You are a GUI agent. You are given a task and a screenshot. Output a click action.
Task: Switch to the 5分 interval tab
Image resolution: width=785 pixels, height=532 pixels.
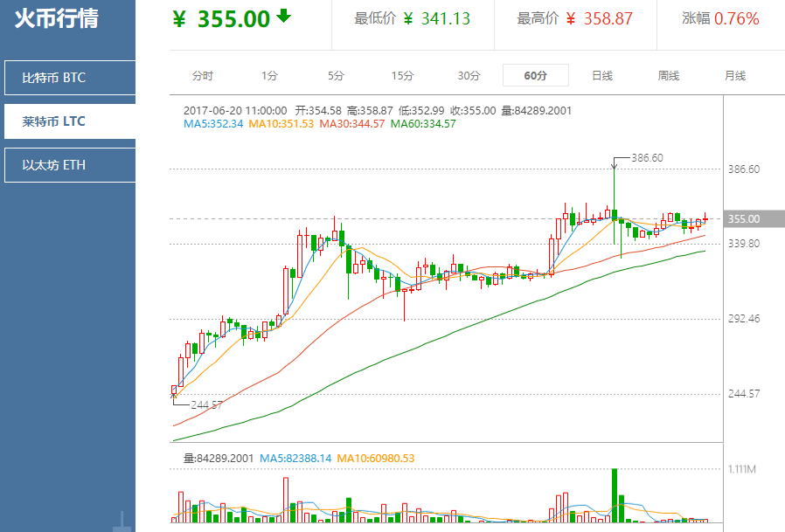click(x=336, y=76)
